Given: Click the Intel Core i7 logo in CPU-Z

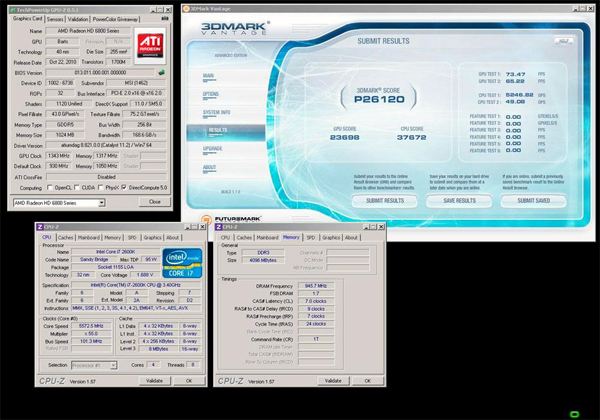Looking at the screenshot, I should (182, 263).
